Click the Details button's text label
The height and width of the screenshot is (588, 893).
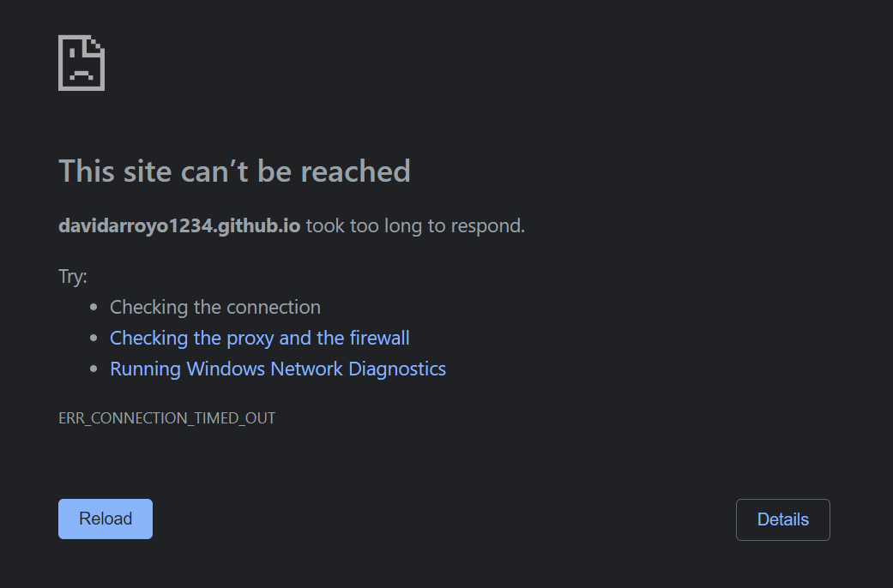pos(782,519)
